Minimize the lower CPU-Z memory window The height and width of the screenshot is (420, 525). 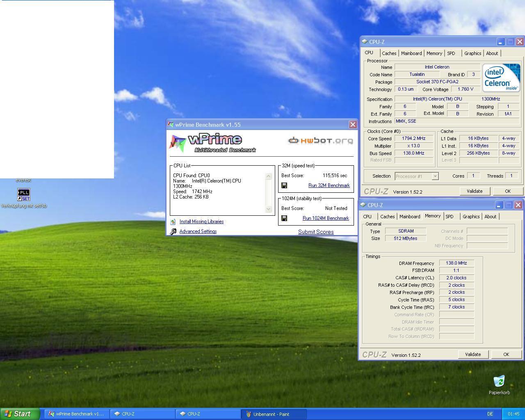(x=499, y=205)
